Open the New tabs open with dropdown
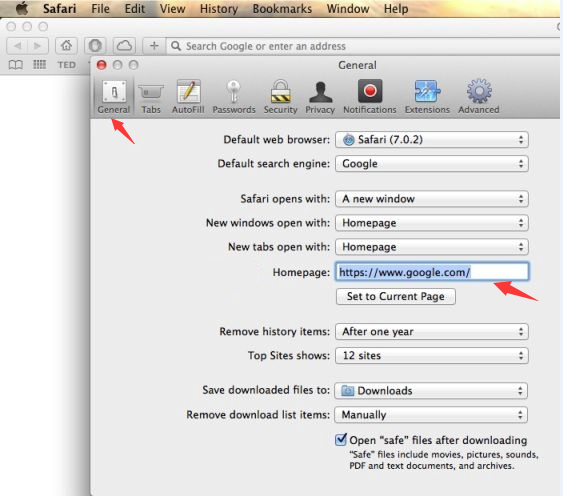This screenshot has height=496, width=563. tap(432, 247)
